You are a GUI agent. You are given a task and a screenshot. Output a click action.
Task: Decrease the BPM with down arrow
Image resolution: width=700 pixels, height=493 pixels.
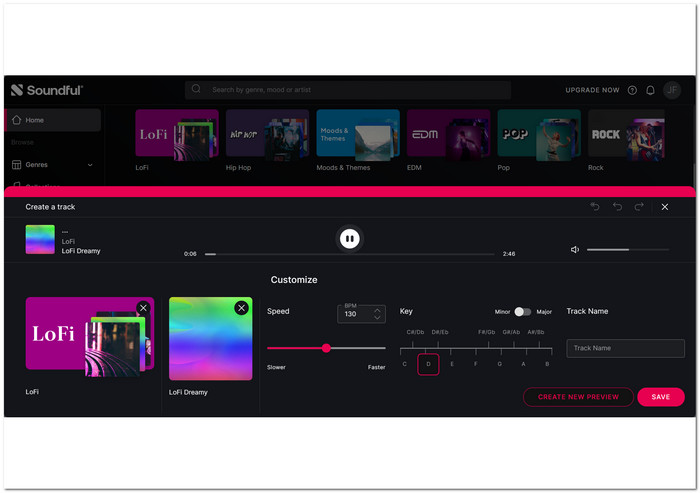(377, 317)
